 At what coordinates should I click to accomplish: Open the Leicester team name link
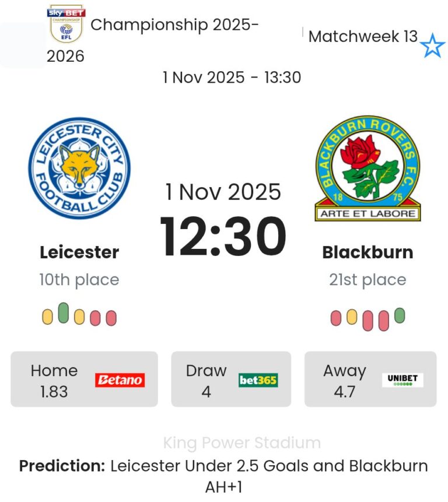pyautogui.click(x=79, y=252)
